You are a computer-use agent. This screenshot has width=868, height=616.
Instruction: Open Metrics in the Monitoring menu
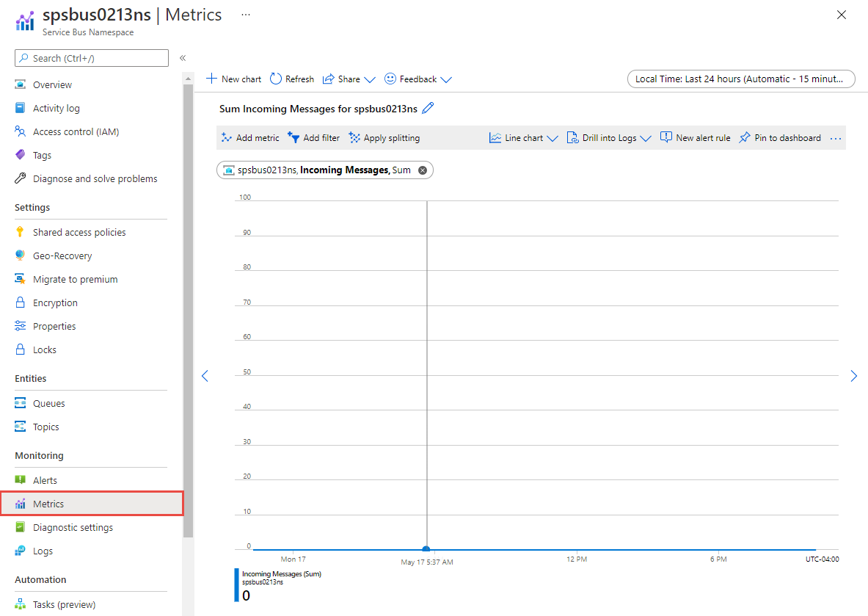click(x=92, y=504)
